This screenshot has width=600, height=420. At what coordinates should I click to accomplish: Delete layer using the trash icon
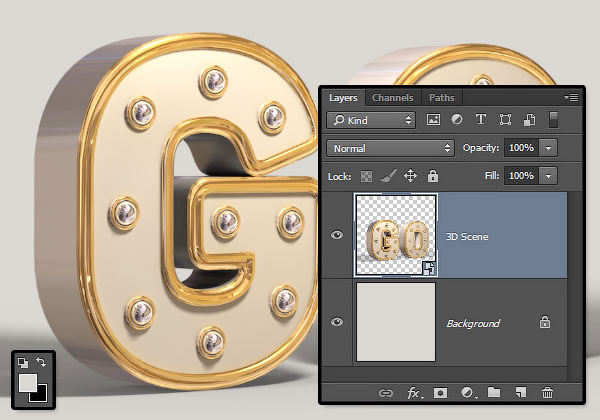coord(546,393)
